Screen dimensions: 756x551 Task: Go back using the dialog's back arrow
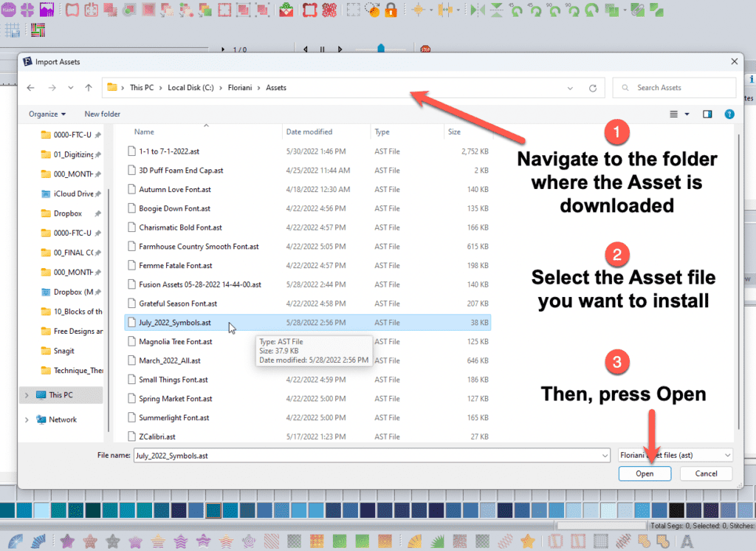click(x=31, y=88)
